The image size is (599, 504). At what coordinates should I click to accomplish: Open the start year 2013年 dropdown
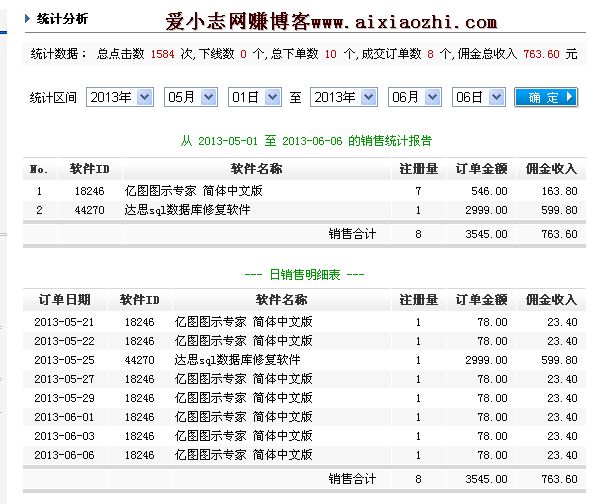120,97
